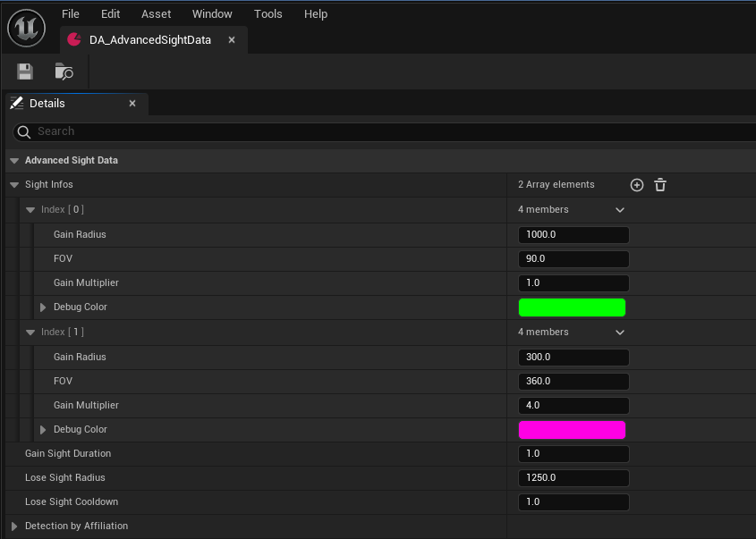This screenshot has height=539, width=756.
Task: Edit Gain Sight Duration value
Action: [x=573, y=453]
